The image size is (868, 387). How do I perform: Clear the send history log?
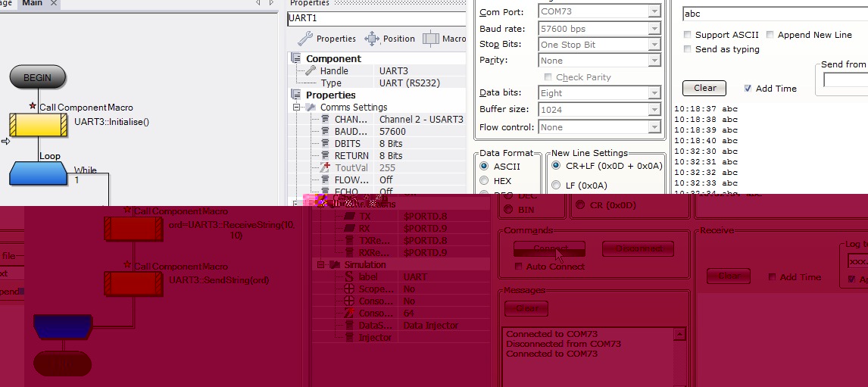coord(704,88)
